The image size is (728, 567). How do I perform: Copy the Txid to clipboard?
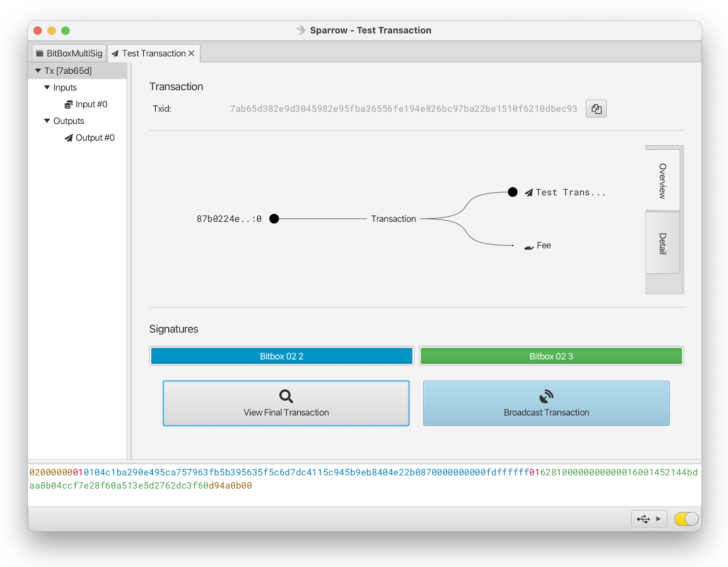click(x=596, y=109)
